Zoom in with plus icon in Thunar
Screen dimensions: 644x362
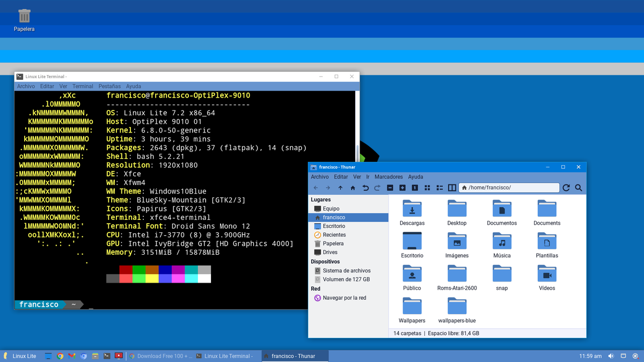click(x=402, y=188)
